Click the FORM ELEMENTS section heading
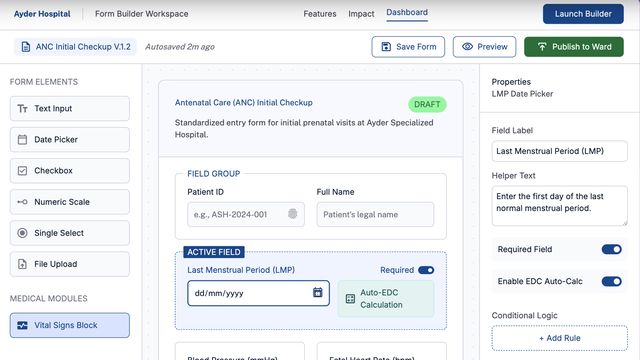Image resolution: width=640 pixels, height=360 pixels. (44, 82)
